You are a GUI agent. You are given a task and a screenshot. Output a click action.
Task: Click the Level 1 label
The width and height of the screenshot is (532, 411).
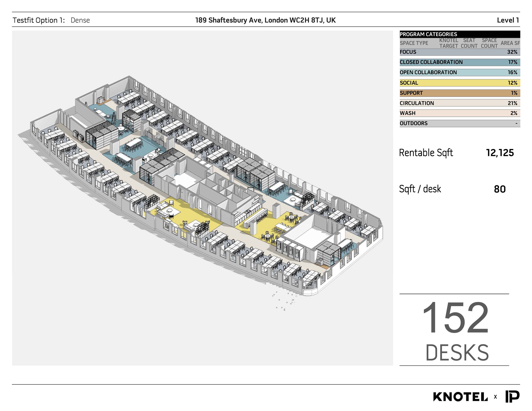(508, 20)
